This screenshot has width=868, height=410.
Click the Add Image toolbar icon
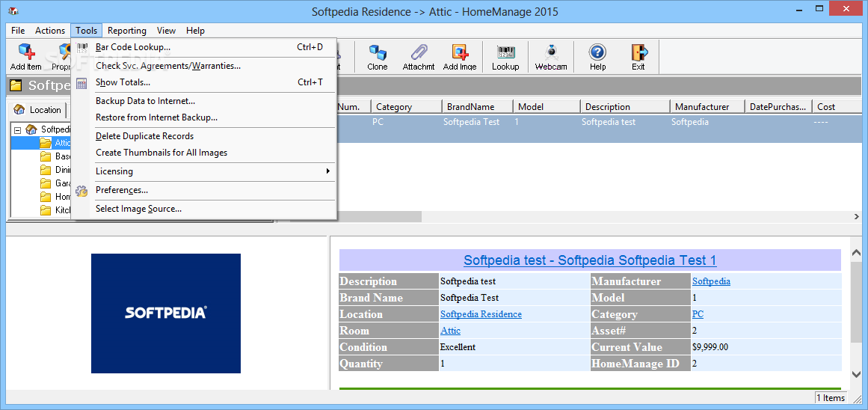pyautogui.click(x=460, y=52)
